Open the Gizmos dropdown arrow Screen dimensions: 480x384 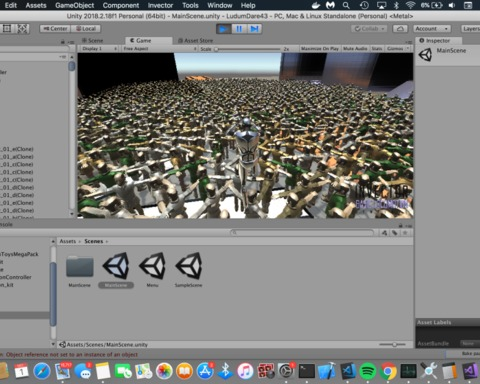408,49
